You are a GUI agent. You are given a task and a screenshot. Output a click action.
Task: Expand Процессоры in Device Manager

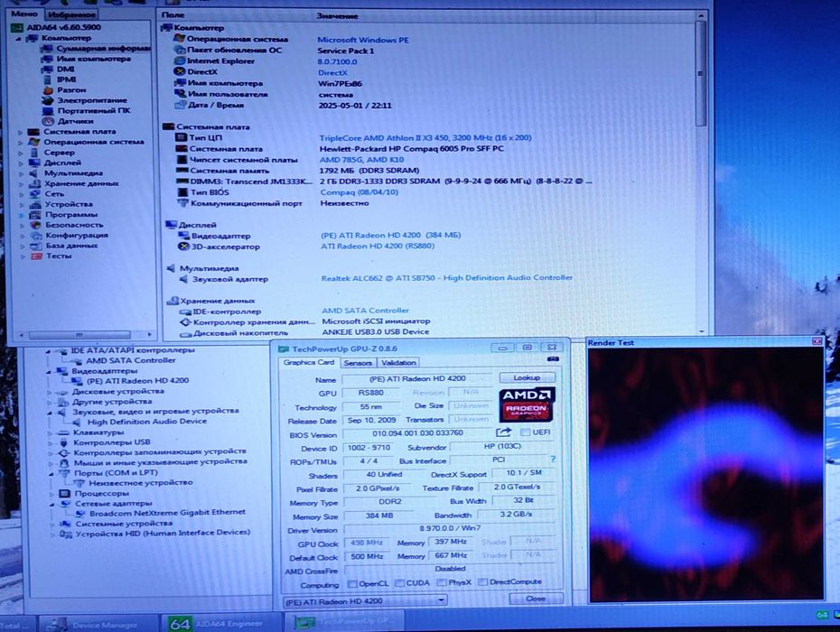[51, 494]
